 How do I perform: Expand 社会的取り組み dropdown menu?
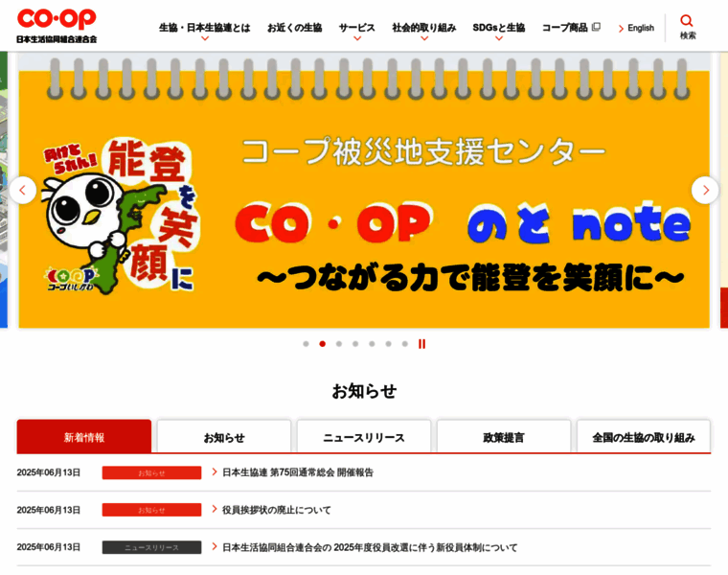(x=424, y=29)
